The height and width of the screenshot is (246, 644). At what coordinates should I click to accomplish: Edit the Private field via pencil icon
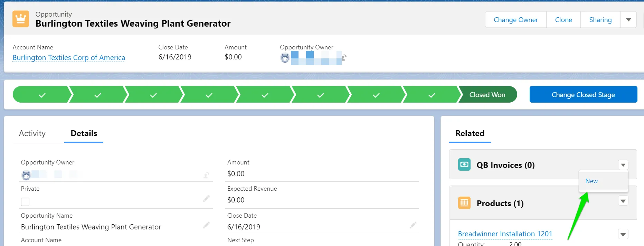tap(206, 198)
